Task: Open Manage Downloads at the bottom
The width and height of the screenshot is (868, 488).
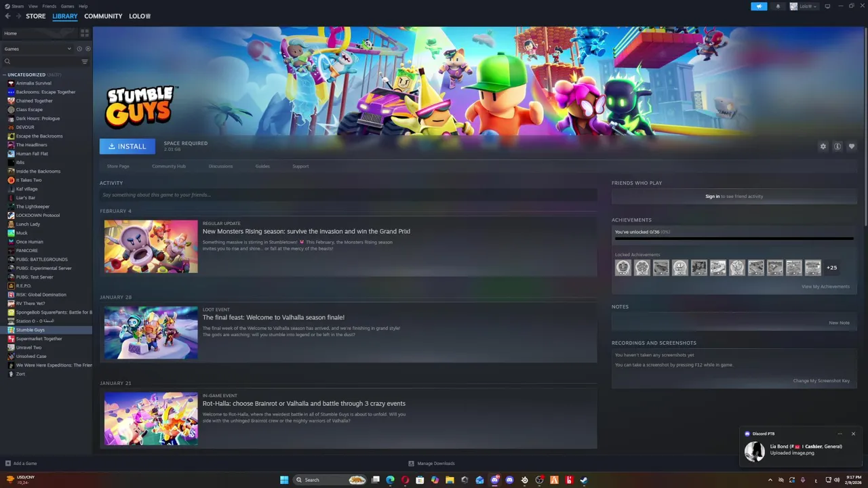Action: click(431, 464)
